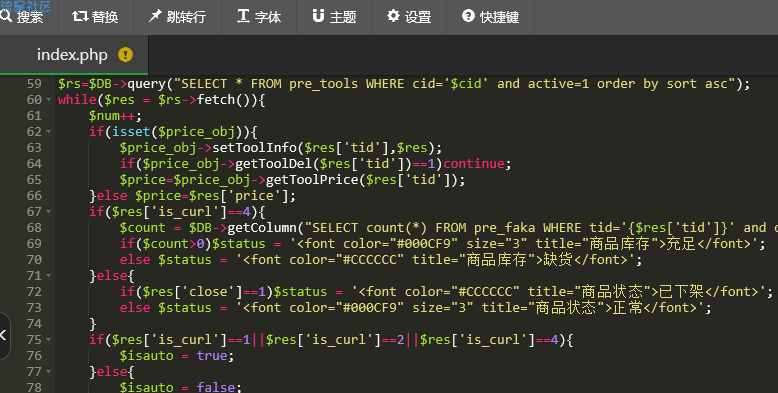Fold the is_curl==4 block at line 67
778x393 pixels.
click(49, 212)
